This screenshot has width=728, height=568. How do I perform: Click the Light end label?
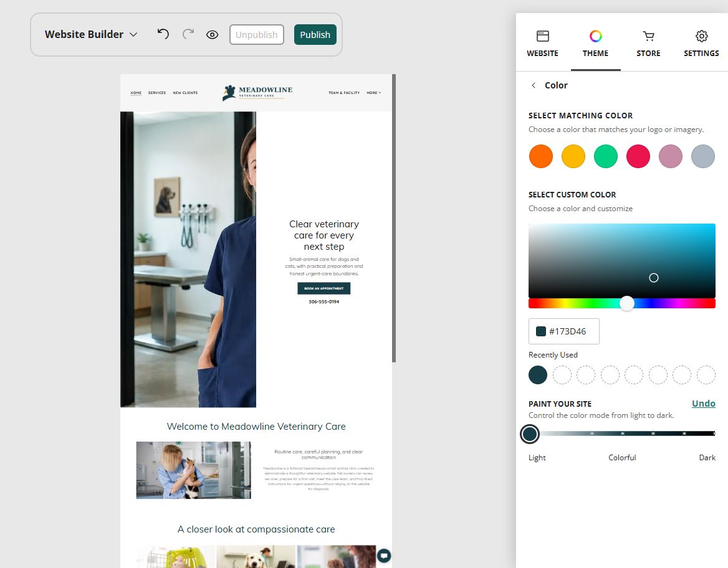tap(537, 458)
